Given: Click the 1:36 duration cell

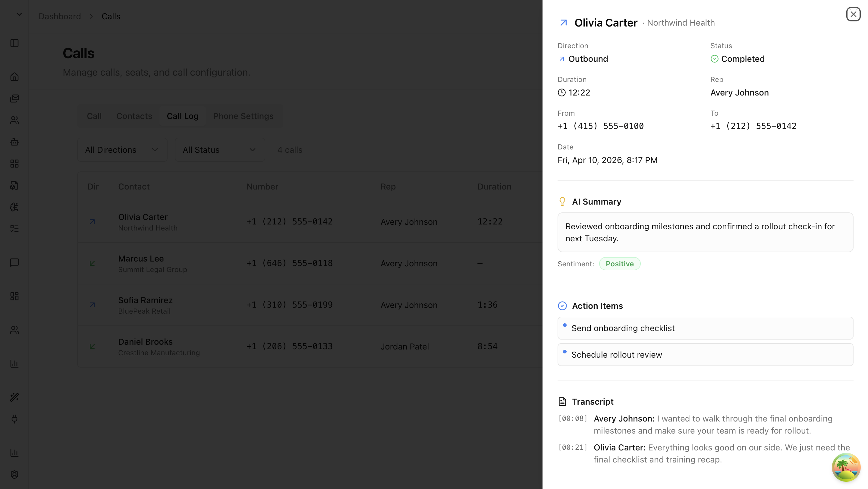Looking at the screenshot, I should tap(487, 305).
